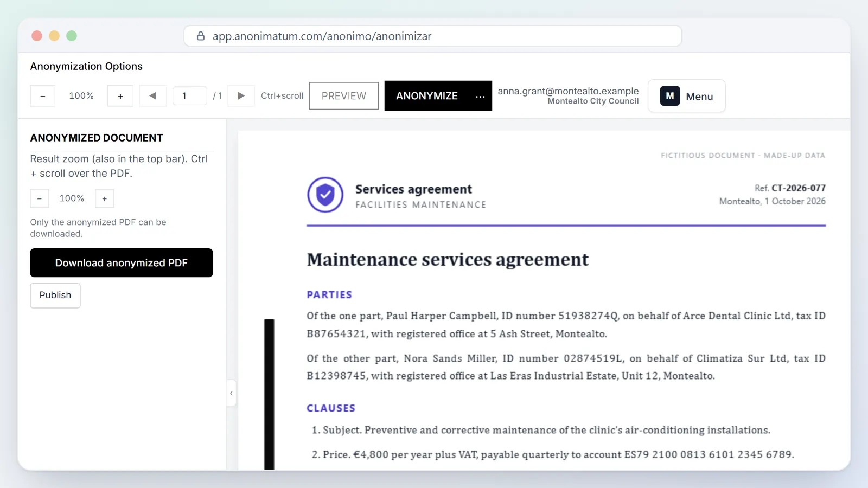
Task: Click the M avatar icon
Action: pyautogui.click(x=670, y=96)
